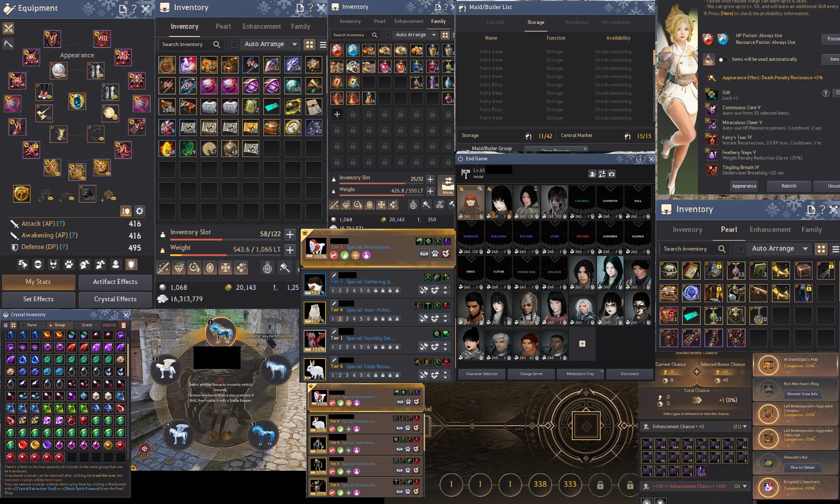
Task: Click search field in 58/122 inventory
Action: pos(191,44)
